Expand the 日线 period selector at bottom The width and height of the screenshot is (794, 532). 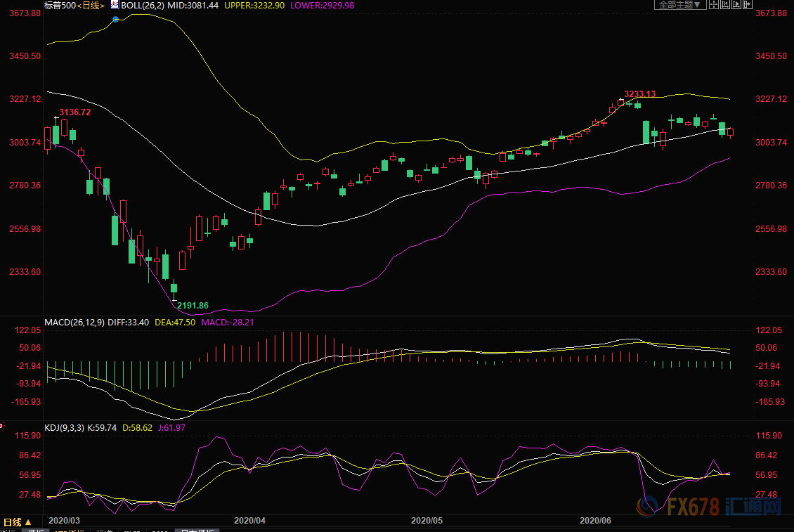18,522
